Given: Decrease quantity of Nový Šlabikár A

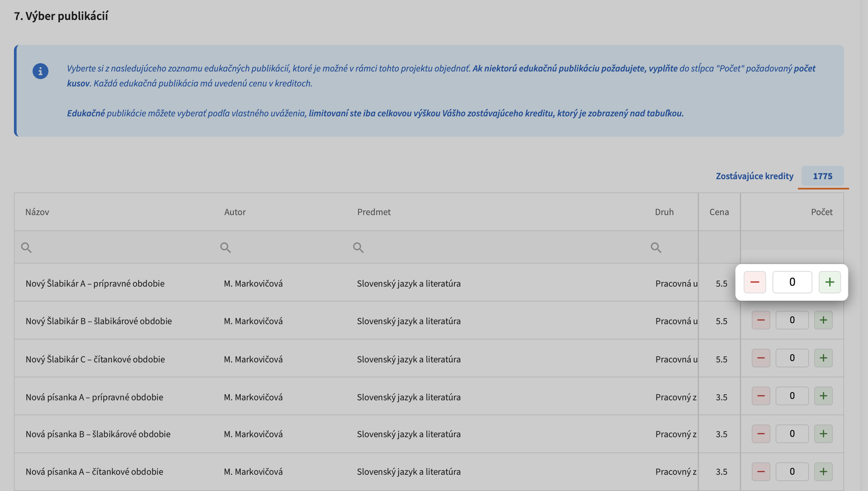Looking at the screenshot, I should pos(755,282).
